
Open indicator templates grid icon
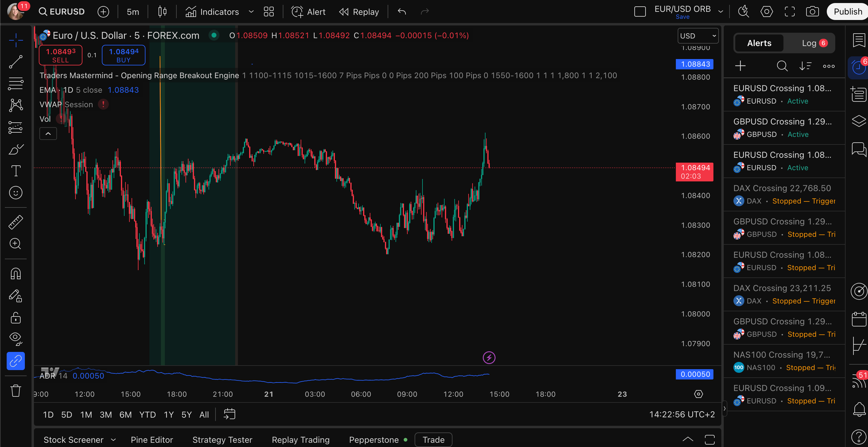tap(269, 12)
